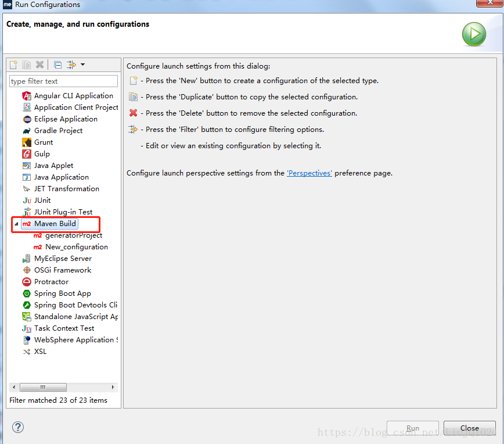This screenshot has height=444, width=504.
Task: Select the Protractor icon
Action: [x=27, y=282]
